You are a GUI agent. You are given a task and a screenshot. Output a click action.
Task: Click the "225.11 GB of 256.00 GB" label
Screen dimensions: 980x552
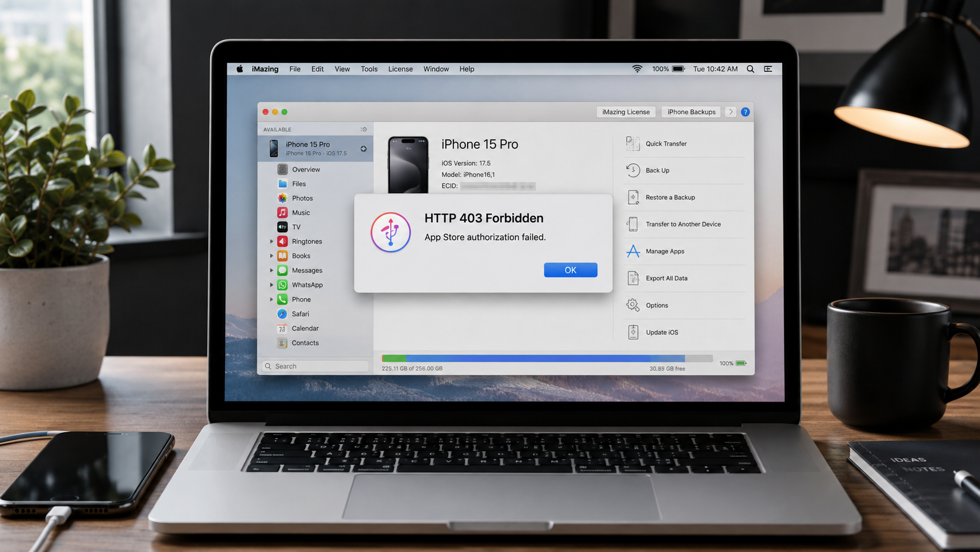412,369
